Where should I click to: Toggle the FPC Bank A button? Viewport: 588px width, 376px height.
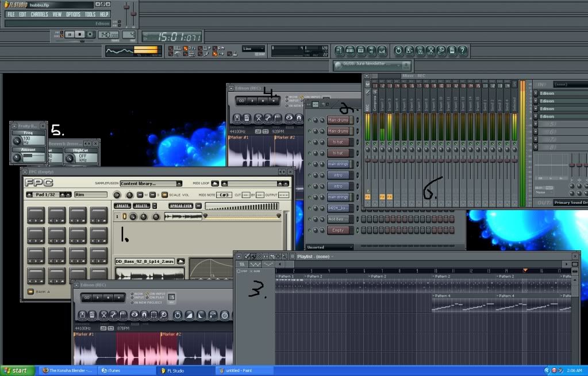click(x=30, y=292)
